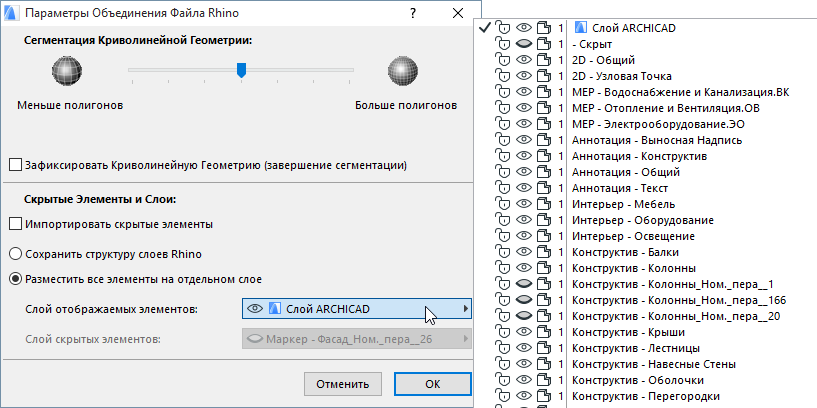
Task: Choose layer Интерьер - Оборудование
Action: pyautogui.click(x=642, y=220)
